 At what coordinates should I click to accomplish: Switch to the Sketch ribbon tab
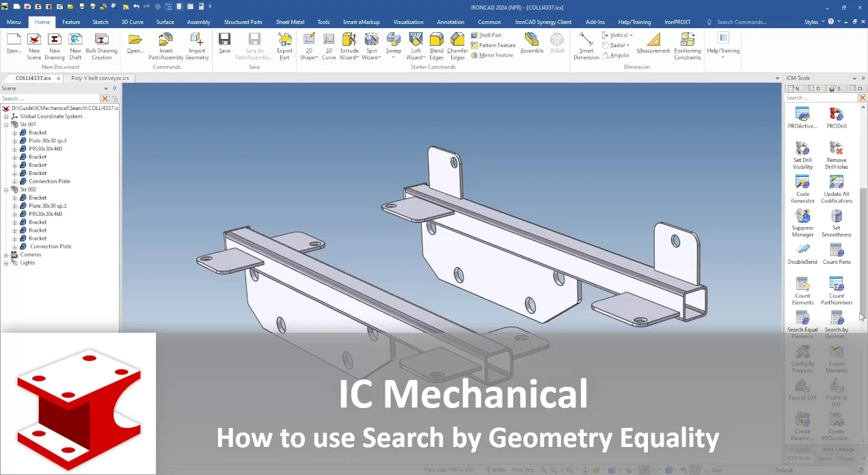pyautogui.click(x=100, y=22)
